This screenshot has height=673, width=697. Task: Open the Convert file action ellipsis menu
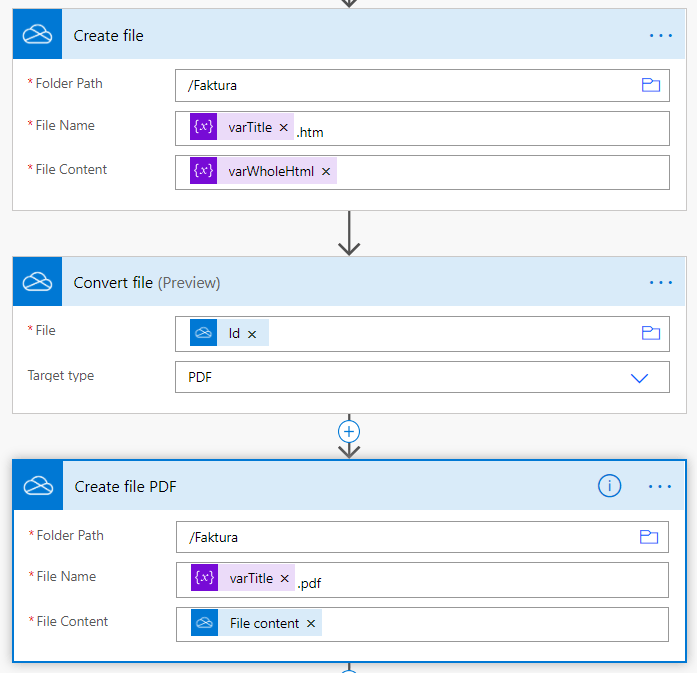[x=661, y=282]
